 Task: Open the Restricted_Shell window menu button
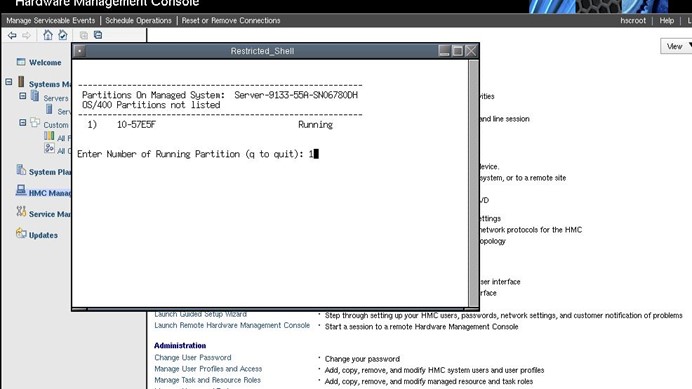click(79, 51)
